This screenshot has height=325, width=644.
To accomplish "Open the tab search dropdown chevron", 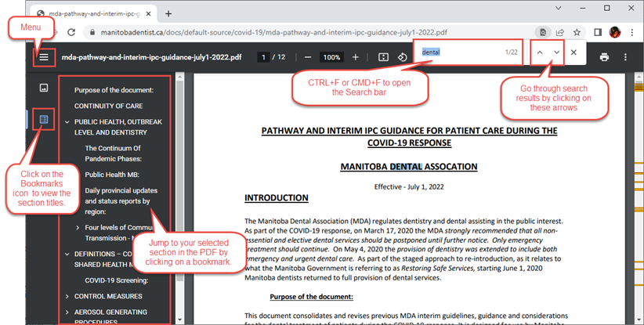I will pos(558,8).
